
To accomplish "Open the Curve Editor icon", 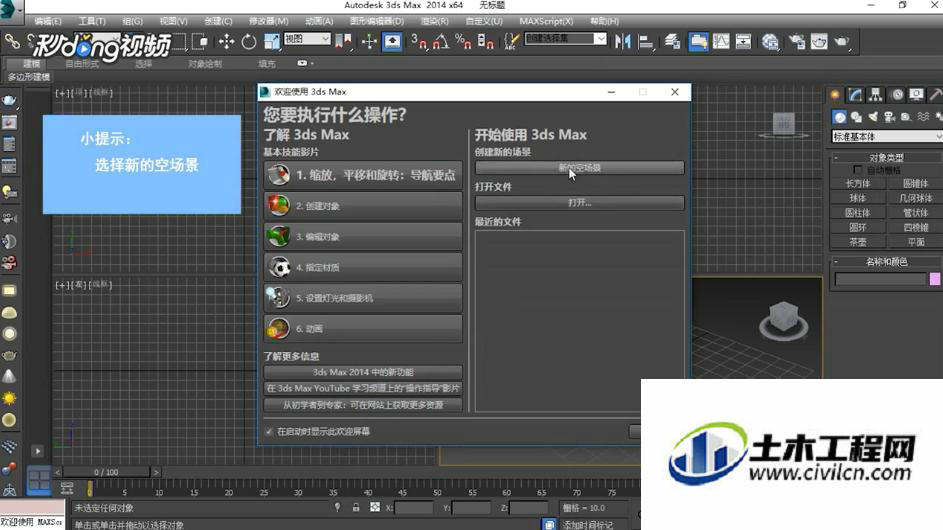I will 721,42.
